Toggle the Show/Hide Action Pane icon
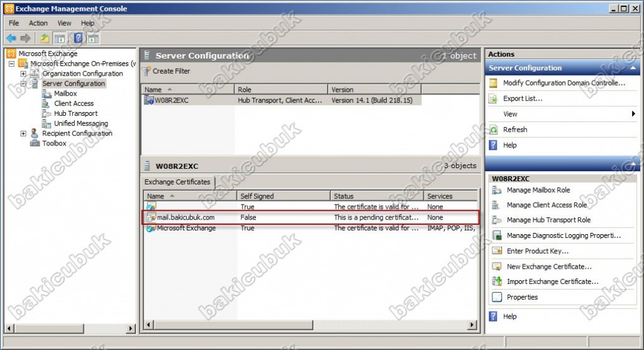 tap(93, 38)
